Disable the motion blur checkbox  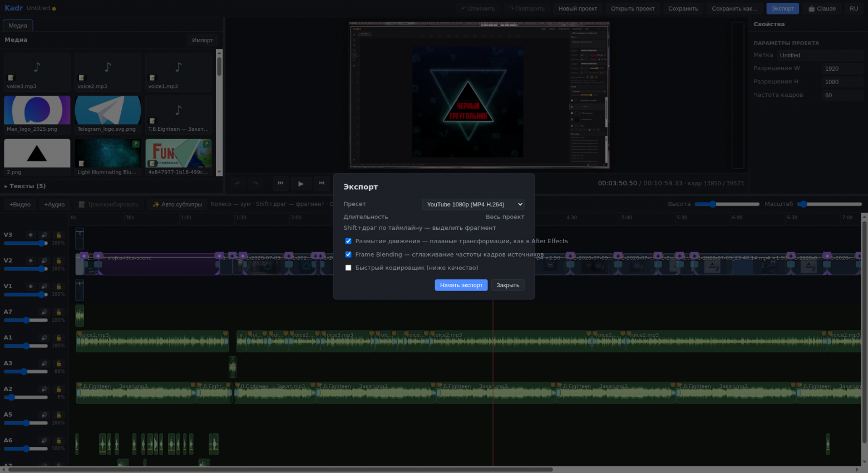[348, 241]
